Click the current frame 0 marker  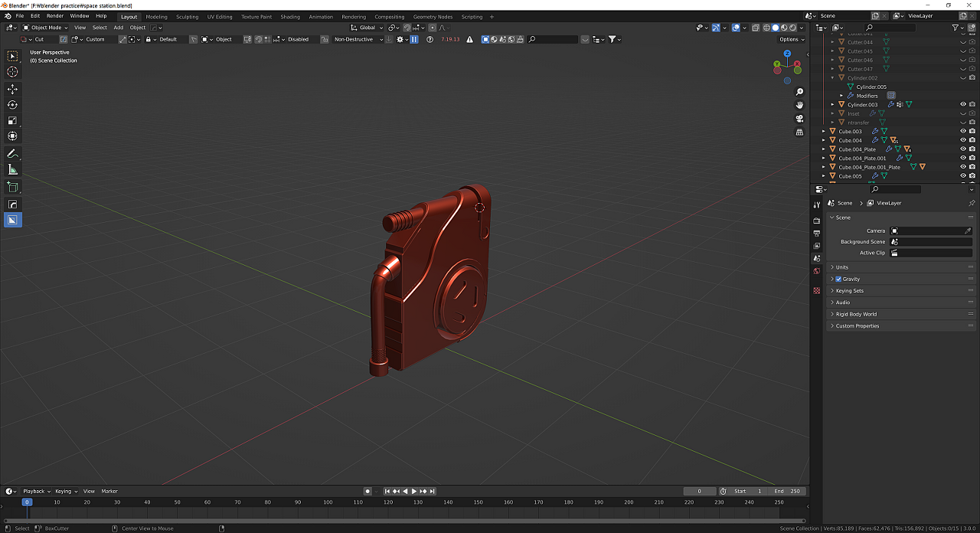pos(27,502)
